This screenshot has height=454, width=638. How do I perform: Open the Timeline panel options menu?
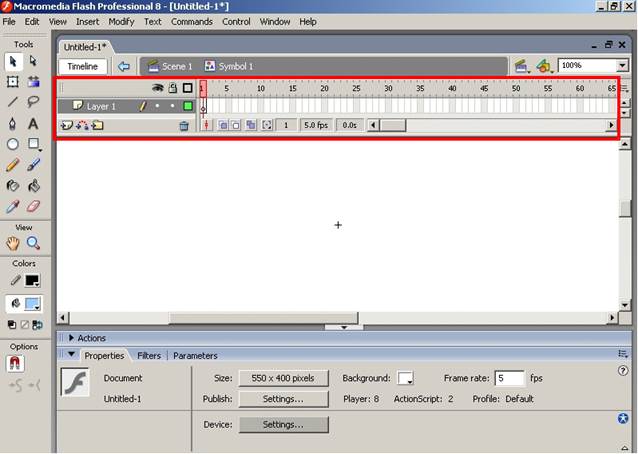625,88
